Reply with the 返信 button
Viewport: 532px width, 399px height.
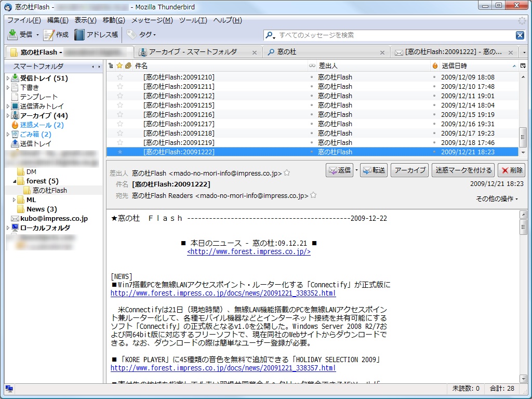tap(340, 170)
